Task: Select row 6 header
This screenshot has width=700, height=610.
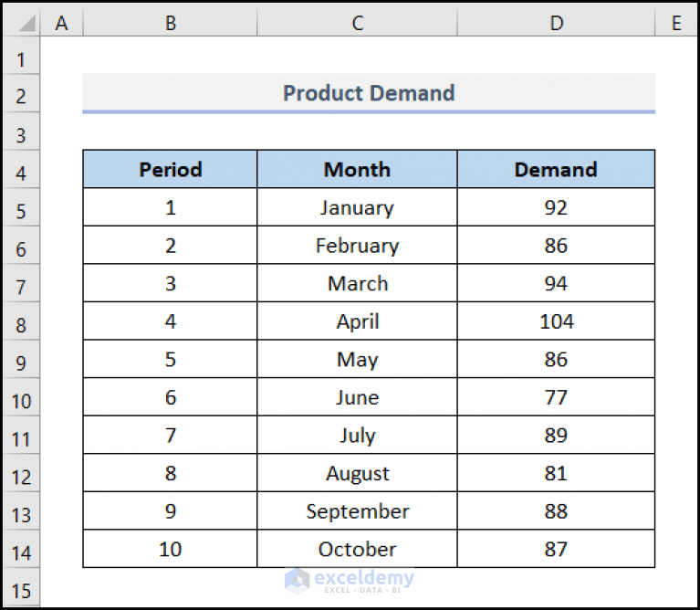Action: (x=21, y=245)
